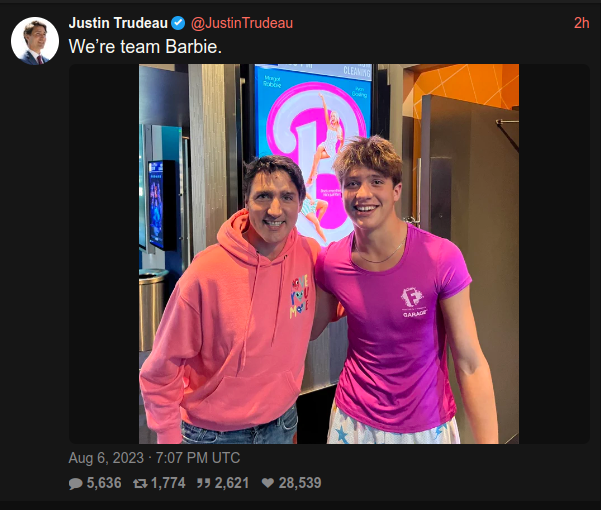Screen dimensions: 601x510
Task: Like the tweet with the heart icon
Action: coord(268,483)
